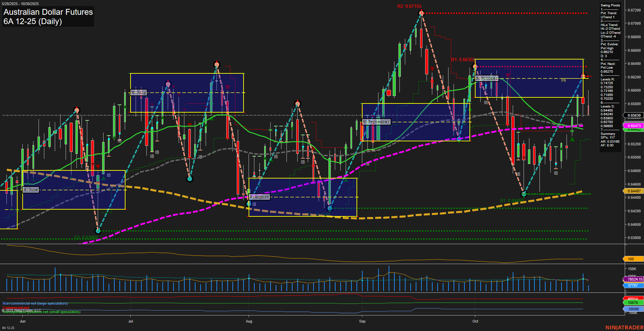Select the S1: 0.64450 support label
The image size is (644, 331).
coord(511,200)
